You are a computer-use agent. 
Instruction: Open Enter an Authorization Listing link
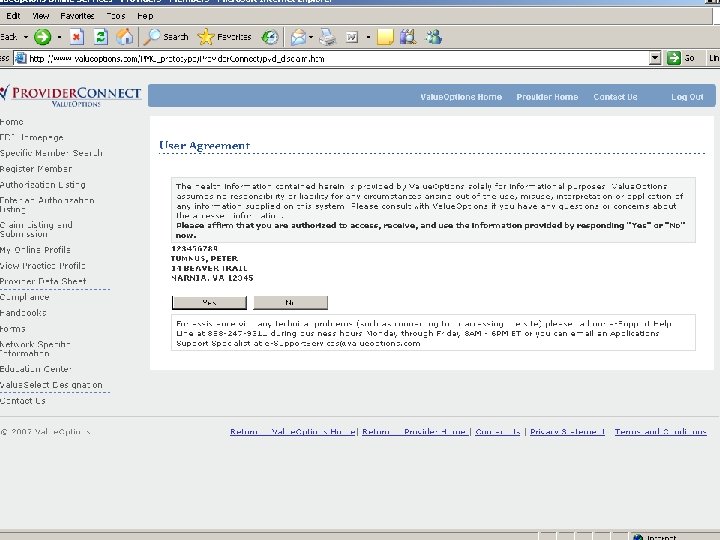tap(47, 205)
